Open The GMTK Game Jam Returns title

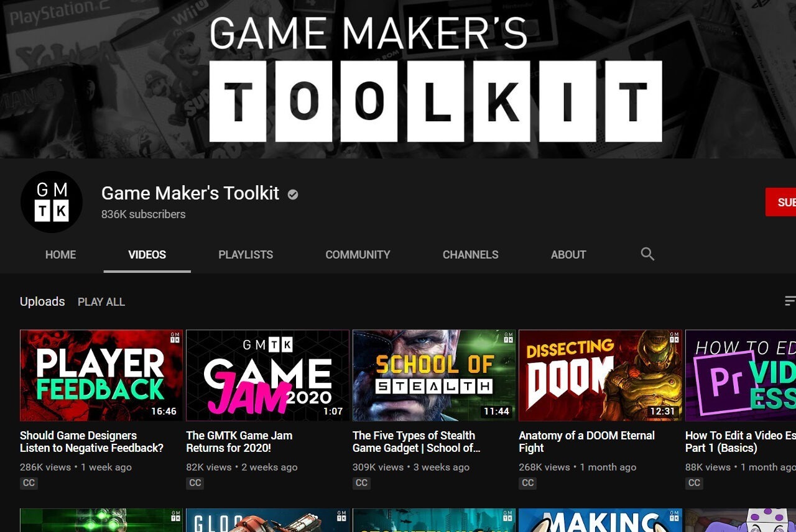239,442
